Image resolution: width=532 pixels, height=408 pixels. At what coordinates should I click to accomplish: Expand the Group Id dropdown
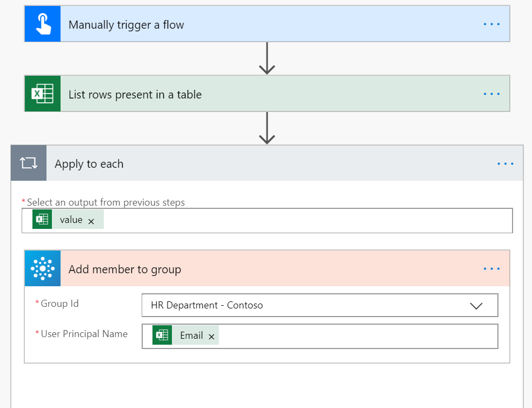[476, 306]
